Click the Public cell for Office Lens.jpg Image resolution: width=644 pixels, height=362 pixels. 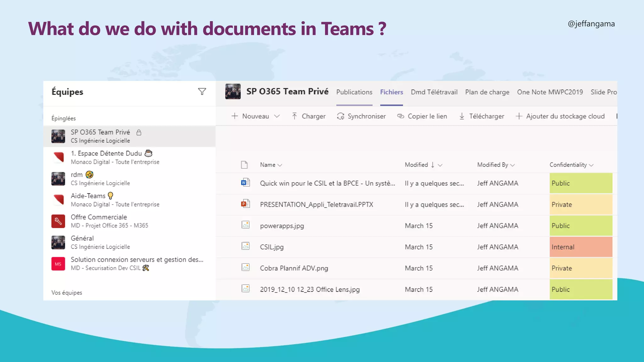tap(581, 289)
